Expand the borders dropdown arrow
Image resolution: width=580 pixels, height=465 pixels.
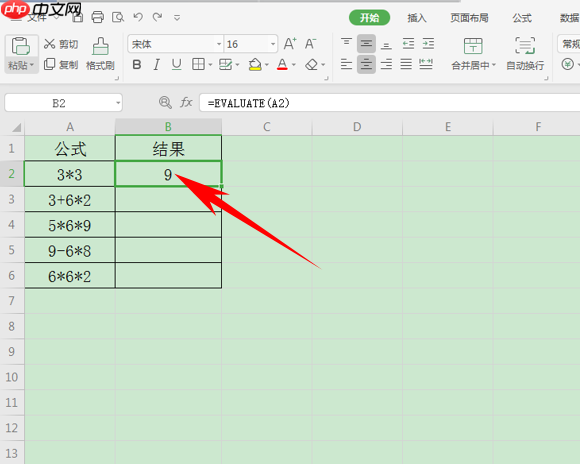[x=210, y=65]
